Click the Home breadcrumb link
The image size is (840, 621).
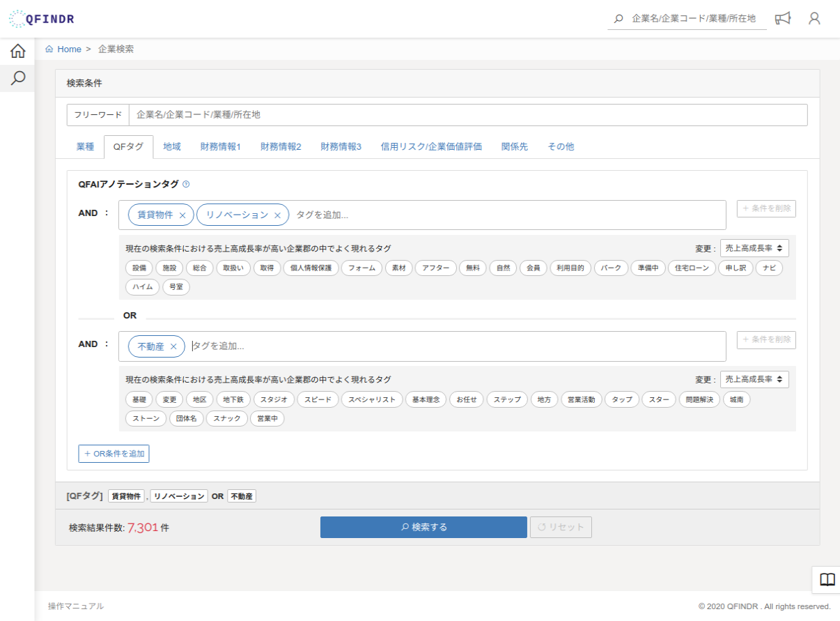coord(69,49)
